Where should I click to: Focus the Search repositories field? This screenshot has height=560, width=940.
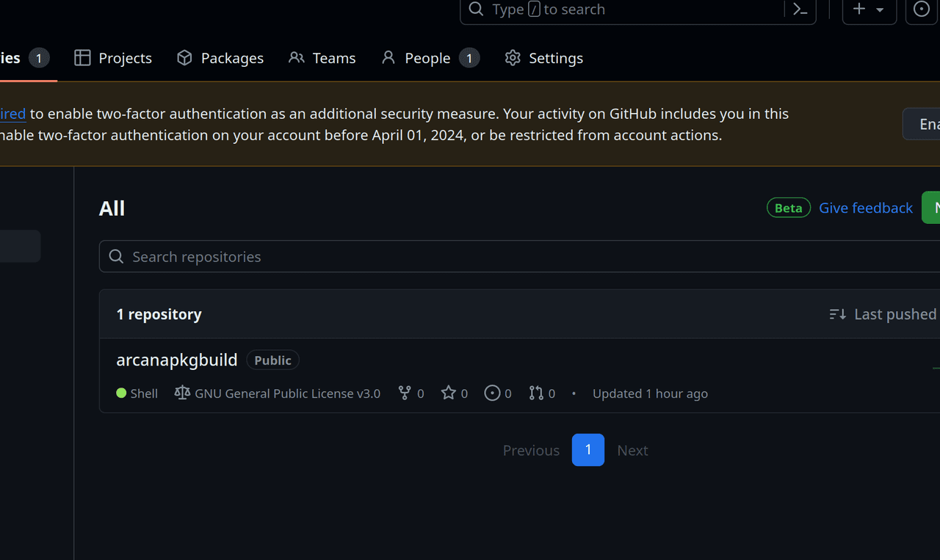[x=514, y=257]
